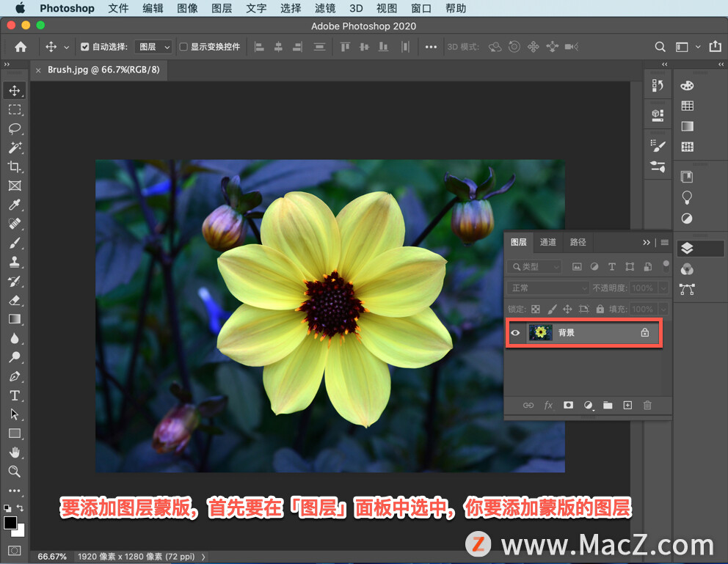Hide the 背景 layer with eye icon
This screenshot has height=564, width=728.
pos(515,332)
